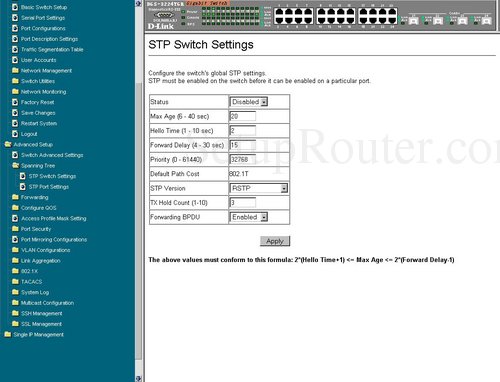Click the STP Port Settings page icon

[x=23, y=187]
